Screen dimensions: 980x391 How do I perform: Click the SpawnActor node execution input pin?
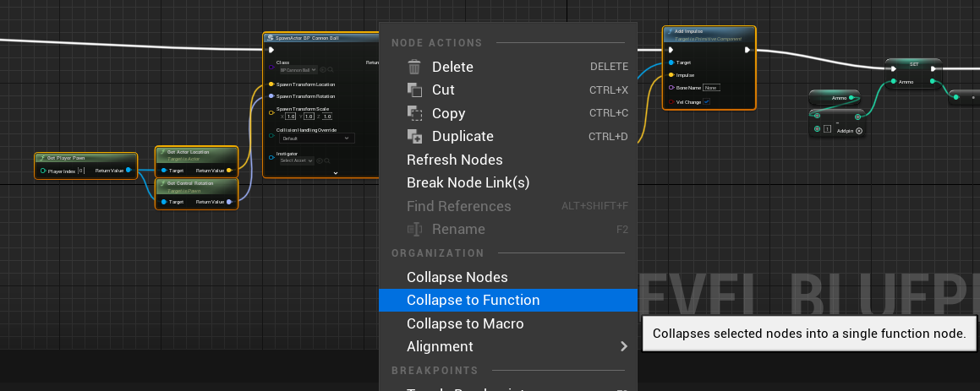271,50
